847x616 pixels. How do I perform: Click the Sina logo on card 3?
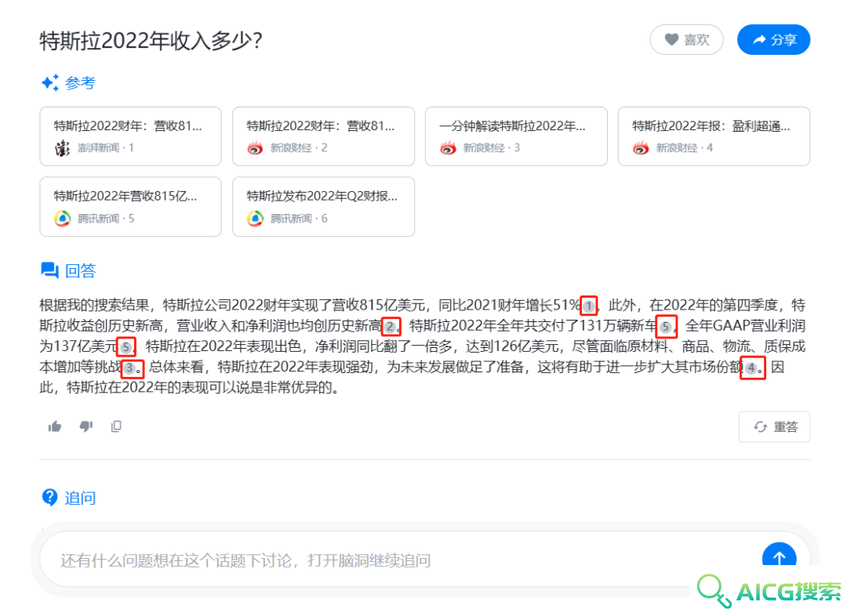pos(448,148)
